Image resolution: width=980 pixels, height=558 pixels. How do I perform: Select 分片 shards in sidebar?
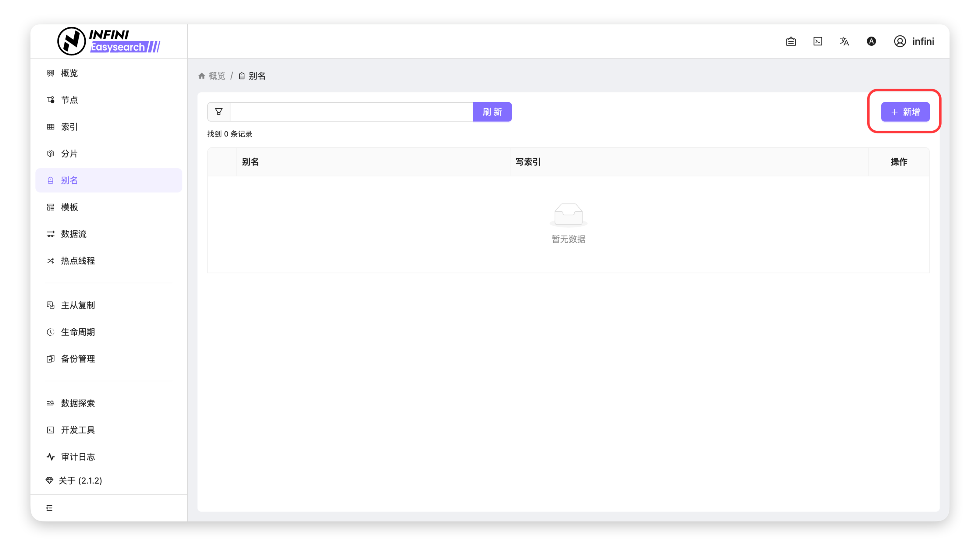point(69,154)
